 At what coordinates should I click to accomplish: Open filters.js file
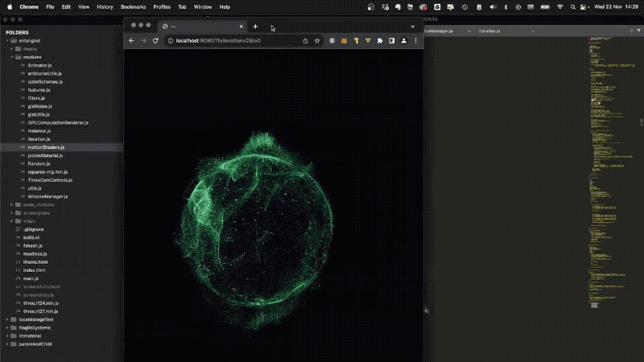pyautogui.click(x=36, y=98)
